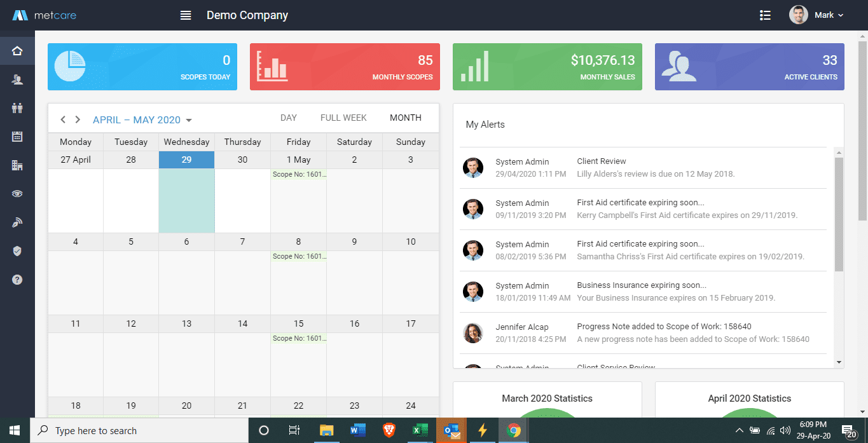Open the help question mark icon
Screen dimensions: 868x443
point(17,280)
